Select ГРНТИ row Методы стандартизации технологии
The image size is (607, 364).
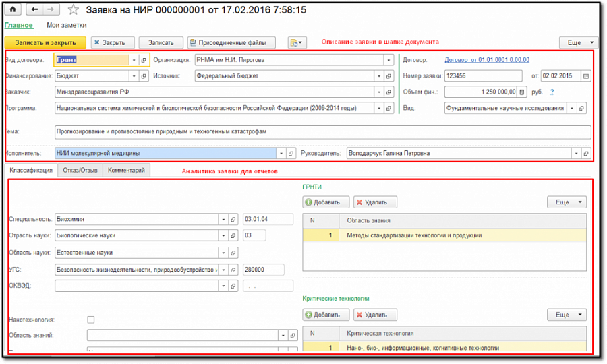tap(444, 235)
